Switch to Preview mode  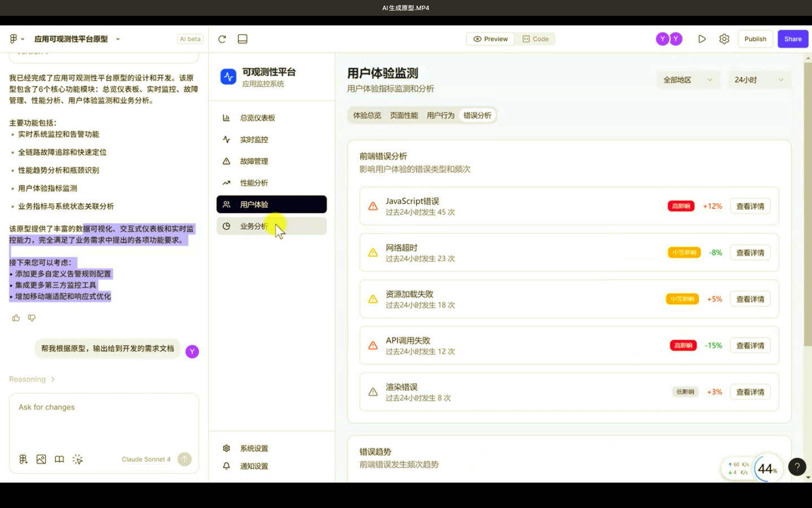pos(491,39)
